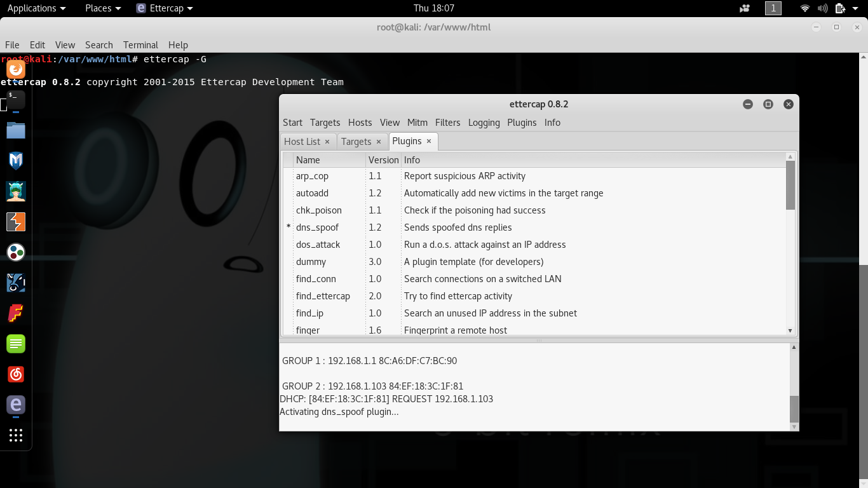Screen dimensions: 868x488
Task: Open the Mitm menu in ettercap
Action: click(x=417, y=123)
